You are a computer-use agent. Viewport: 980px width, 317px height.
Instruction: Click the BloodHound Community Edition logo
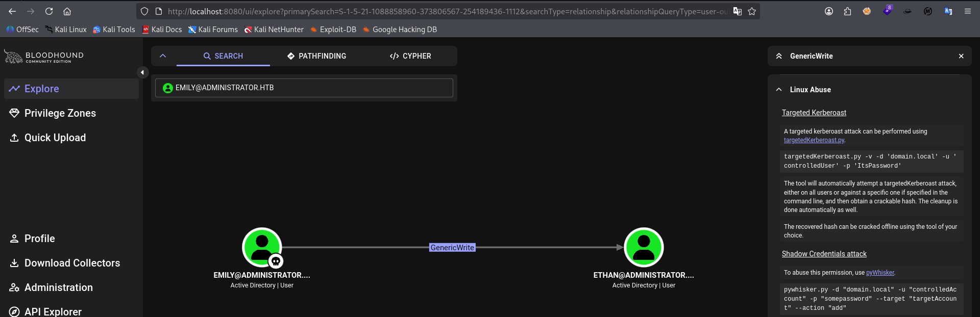coord(44,57)
